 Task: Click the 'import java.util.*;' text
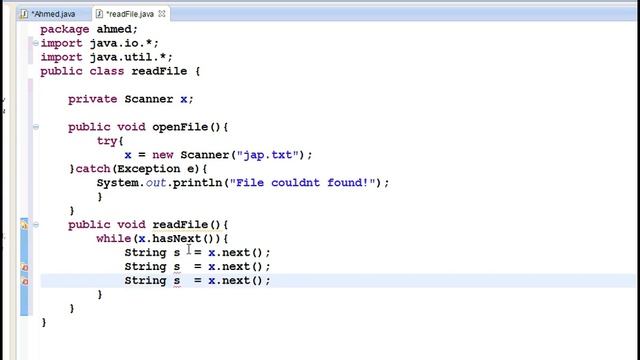[x=106, y=57]
